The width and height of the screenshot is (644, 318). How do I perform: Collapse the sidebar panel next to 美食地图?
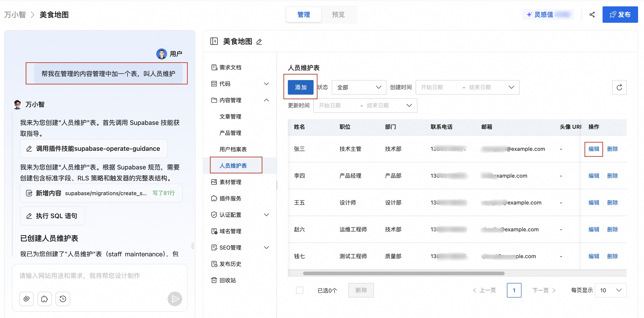click(214, 41)
